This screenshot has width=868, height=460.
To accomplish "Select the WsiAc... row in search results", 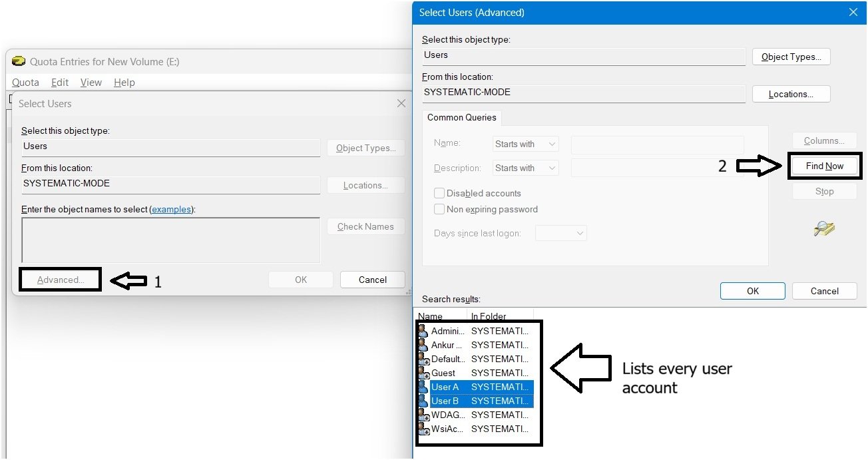I will (x=475, y=429).
